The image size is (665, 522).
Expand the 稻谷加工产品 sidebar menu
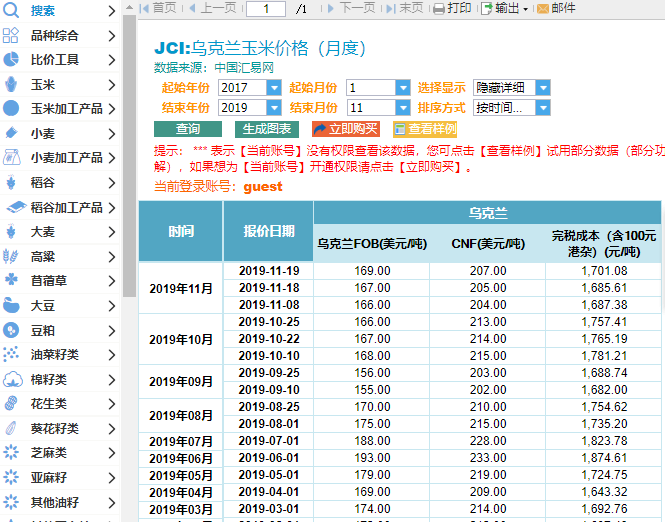coord(111,207)
